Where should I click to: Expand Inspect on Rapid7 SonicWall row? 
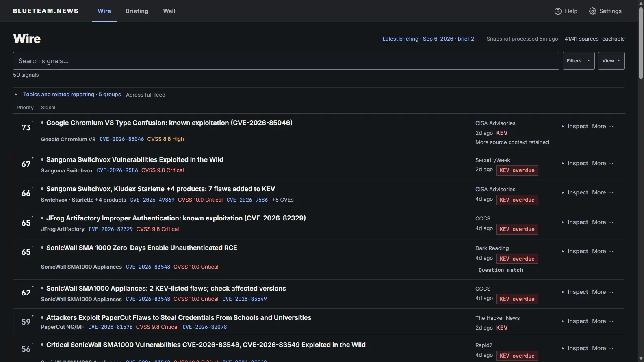pos(575,348)
